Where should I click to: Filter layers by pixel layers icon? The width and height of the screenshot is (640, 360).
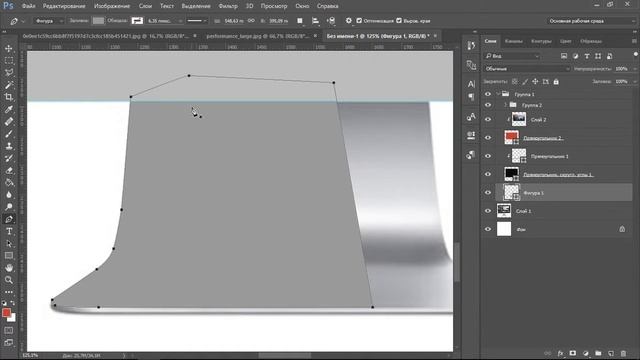(564, 56)
